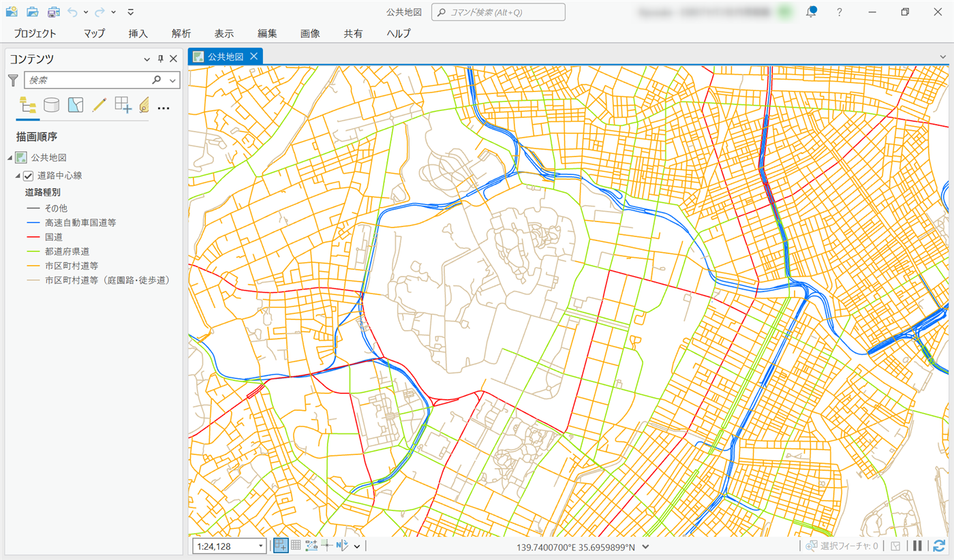Open the 編集 ribbon tab
The width and height of the screenshot is (954, 560).
coord(267,33)
